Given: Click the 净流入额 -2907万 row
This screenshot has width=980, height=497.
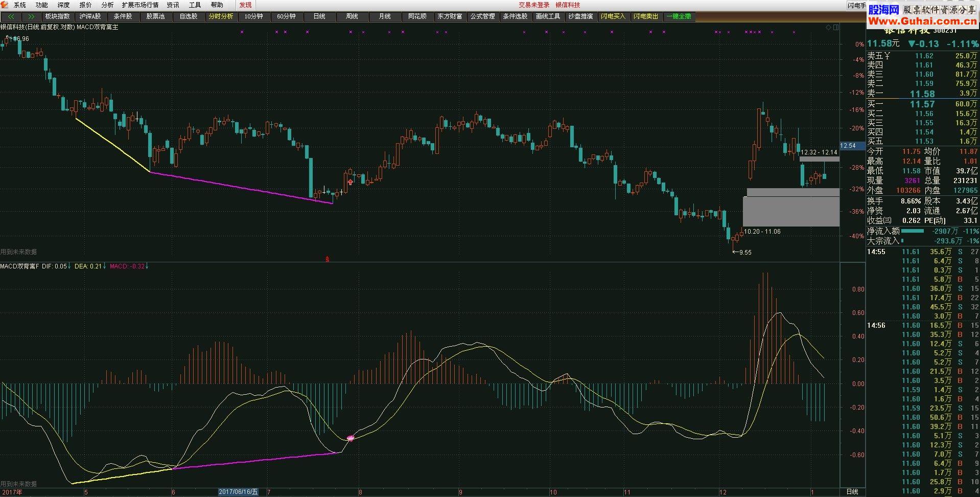Looking at the screenshot, I should (922, 231).
